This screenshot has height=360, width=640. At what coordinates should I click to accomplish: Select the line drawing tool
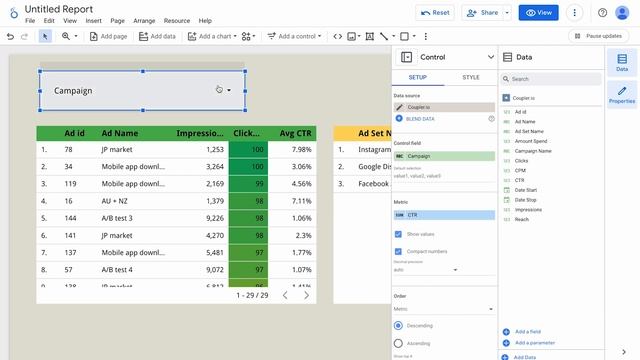point(384,36)
